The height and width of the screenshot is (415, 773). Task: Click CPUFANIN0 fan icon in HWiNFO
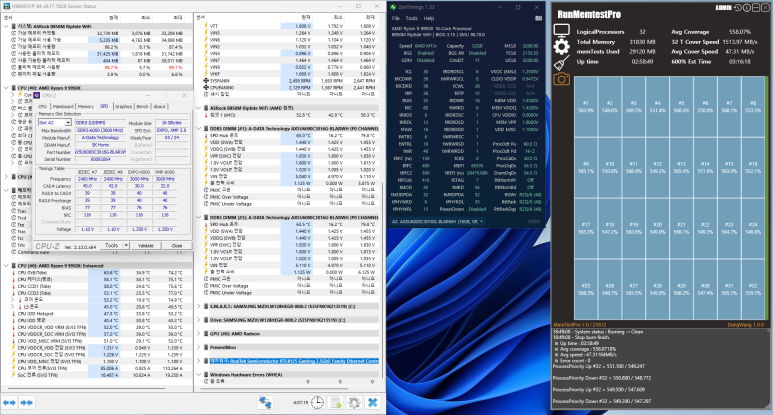click(x=206, y=88)
